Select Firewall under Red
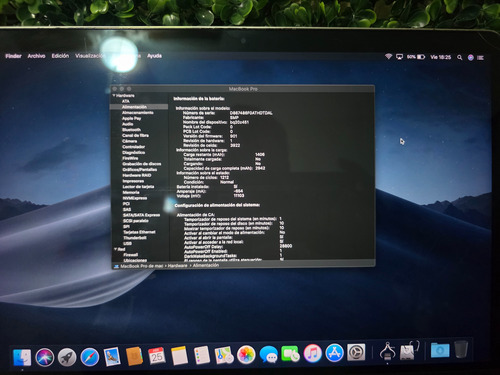The height and width of the screenshot is (375, 500). [131, 255]
